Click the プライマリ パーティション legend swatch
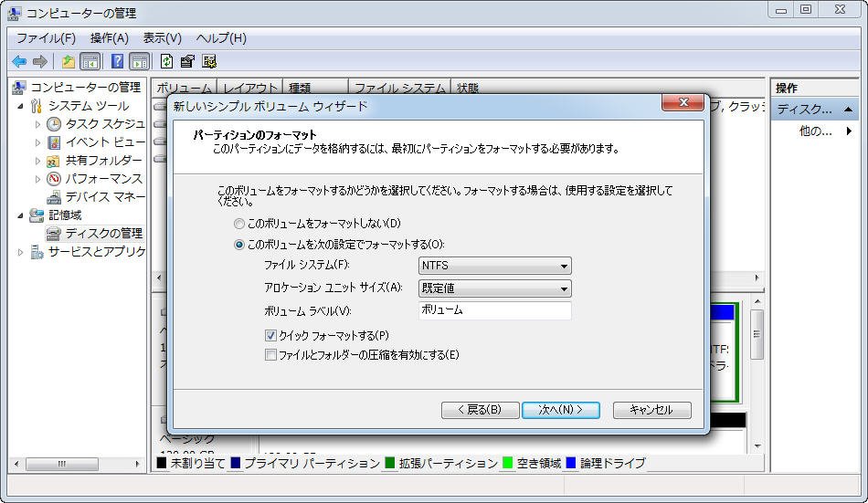This screenshot has height=503, width=868. click(235, 463)
